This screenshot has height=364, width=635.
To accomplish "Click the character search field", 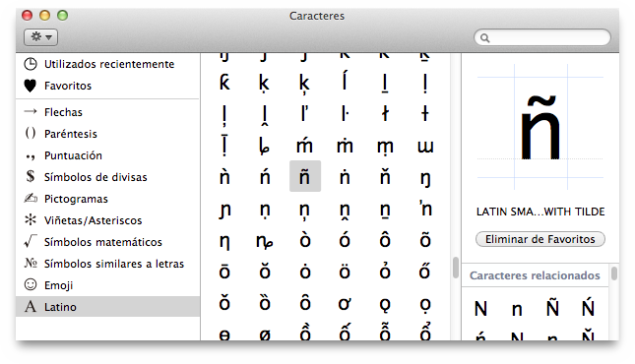I will pos(542,37).
